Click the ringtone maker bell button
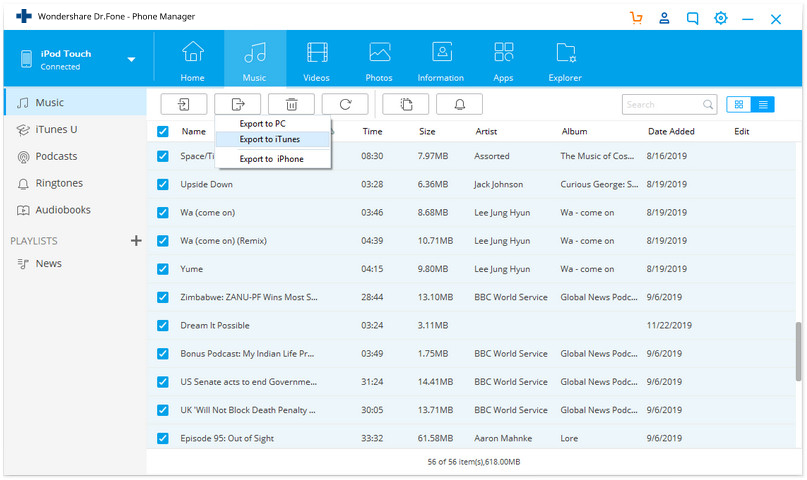Screen dimensions: 807x480 (x=460, y=104)
